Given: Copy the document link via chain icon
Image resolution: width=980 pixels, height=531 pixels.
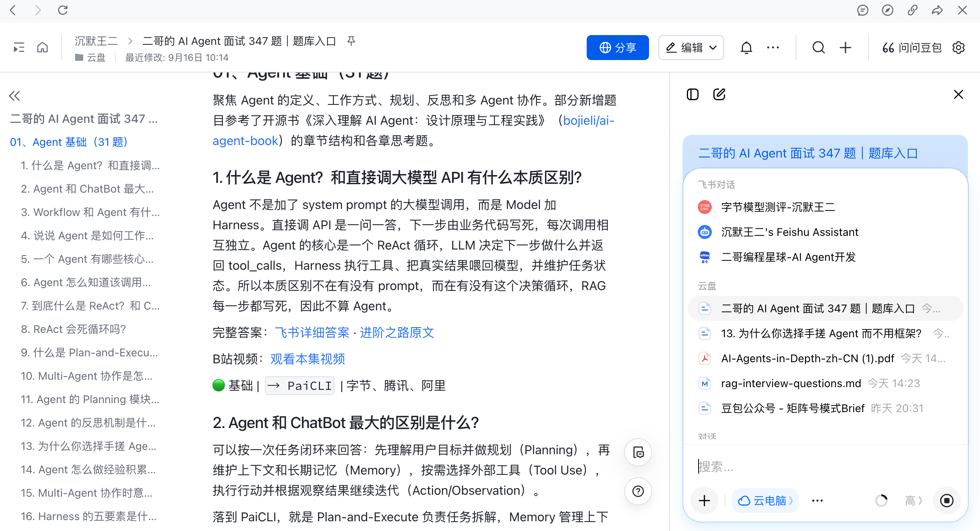Looking at the screenshot, I should (x=912, y=10).
